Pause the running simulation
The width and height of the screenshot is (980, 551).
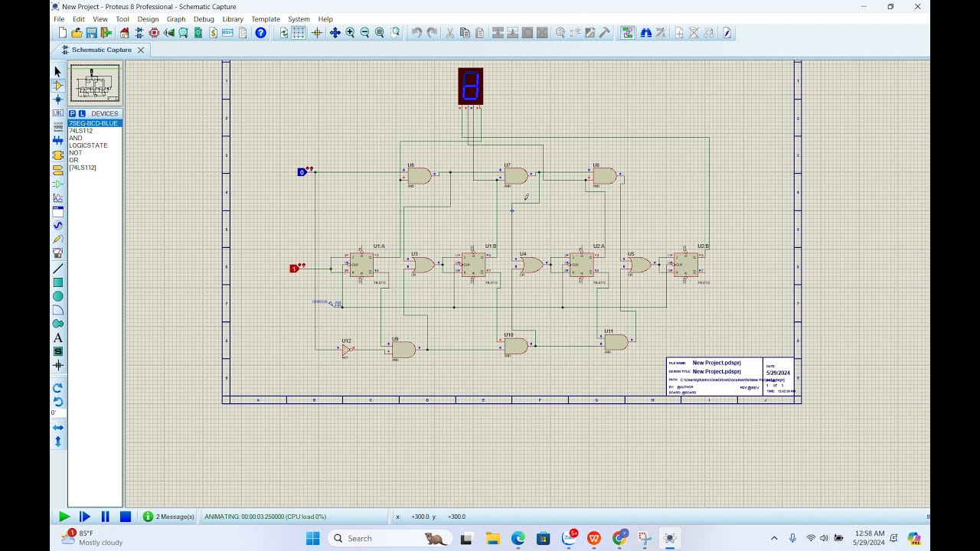pyautogui.click(x=106, y=517)
